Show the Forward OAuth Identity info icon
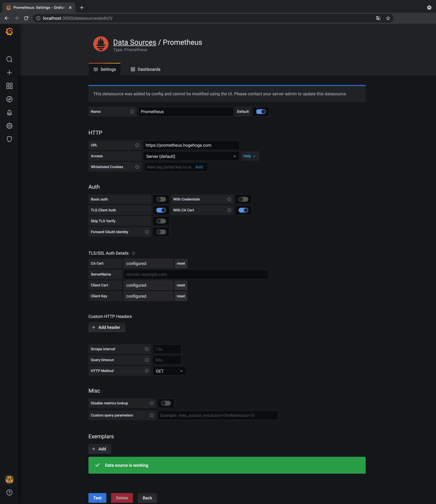The image size is (436, 504). point(147,232)
